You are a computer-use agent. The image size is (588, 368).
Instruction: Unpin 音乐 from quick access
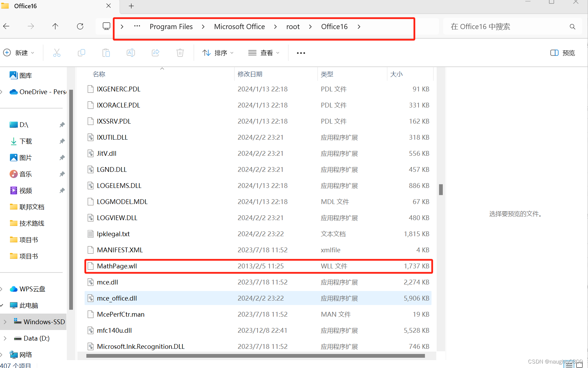point(62,174)
